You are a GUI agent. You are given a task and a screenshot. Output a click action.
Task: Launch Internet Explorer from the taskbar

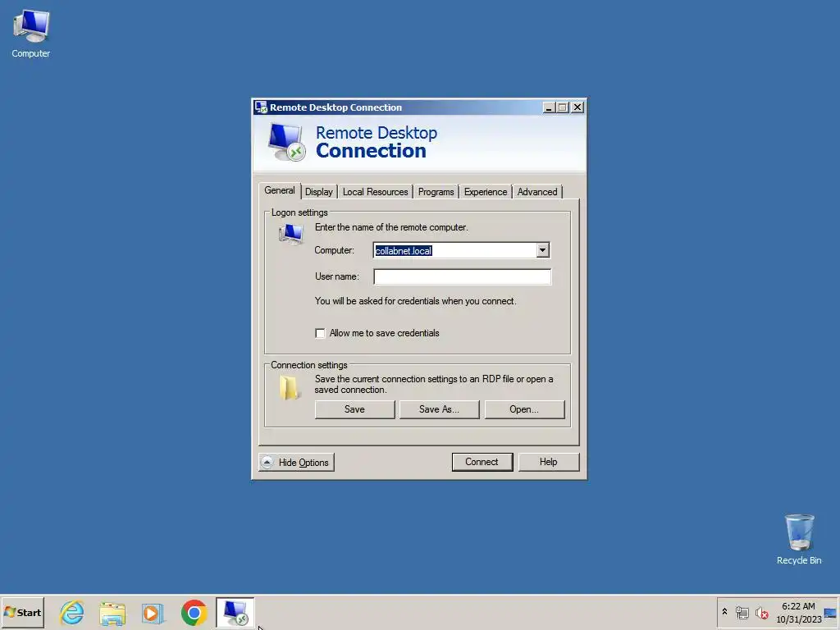point(72,612)
